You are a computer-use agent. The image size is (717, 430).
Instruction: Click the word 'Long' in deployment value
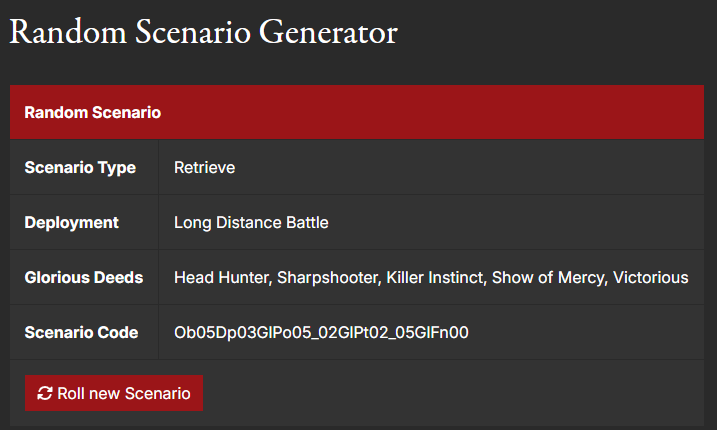tap(191, 222)
